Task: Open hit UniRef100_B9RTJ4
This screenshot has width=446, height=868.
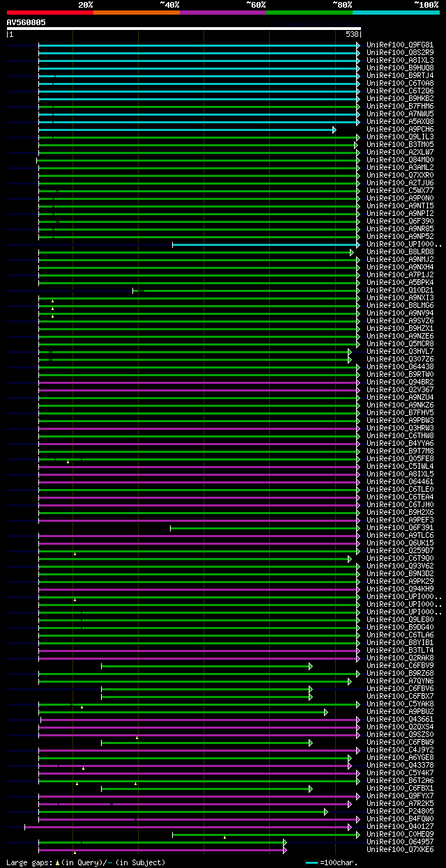Action: pos(400,76)
